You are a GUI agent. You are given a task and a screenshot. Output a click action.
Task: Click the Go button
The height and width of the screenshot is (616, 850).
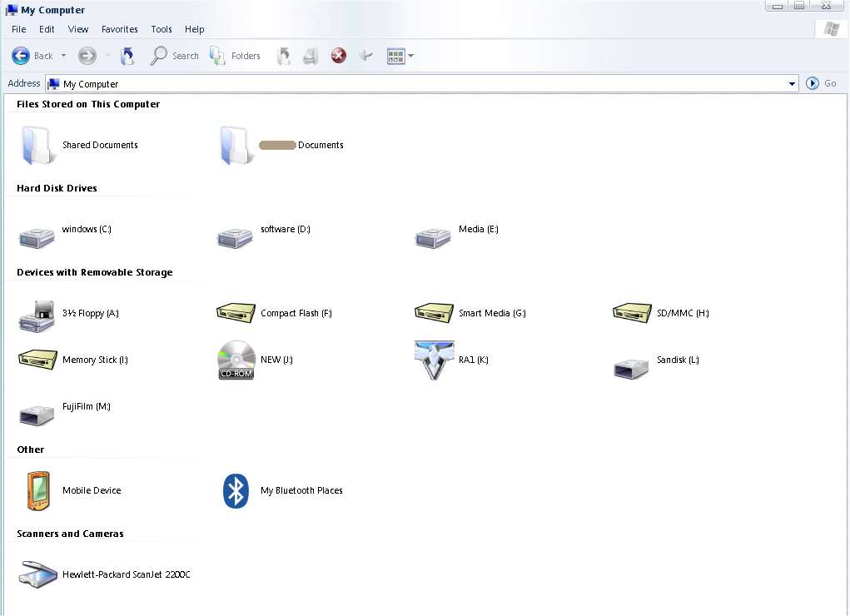821,83
